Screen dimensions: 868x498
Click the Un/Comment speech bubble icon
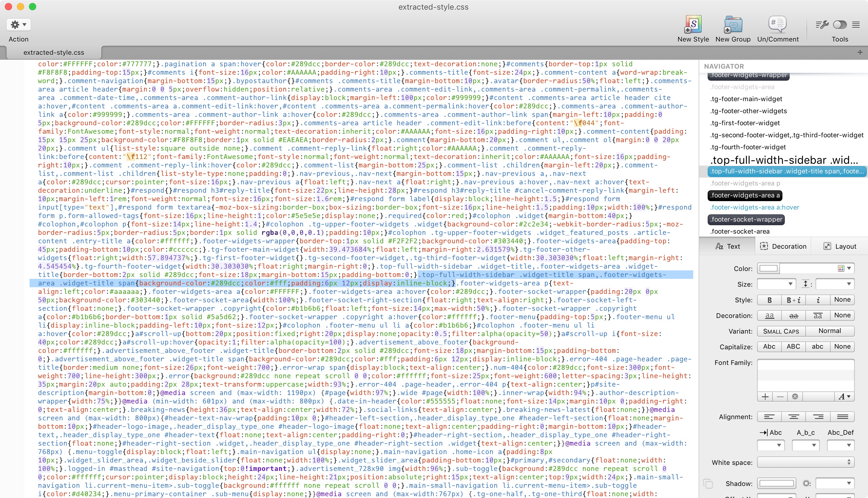tap(778, 25)
